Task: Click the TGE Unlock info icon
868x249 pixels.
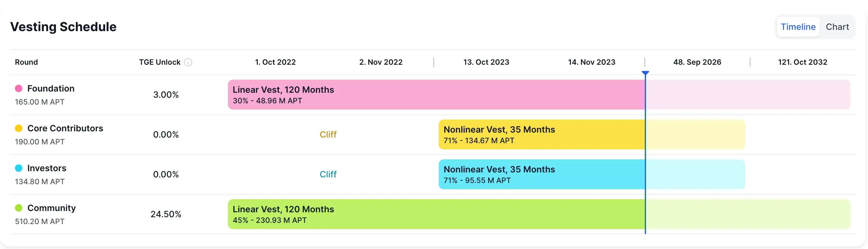Action: point(188,63)
